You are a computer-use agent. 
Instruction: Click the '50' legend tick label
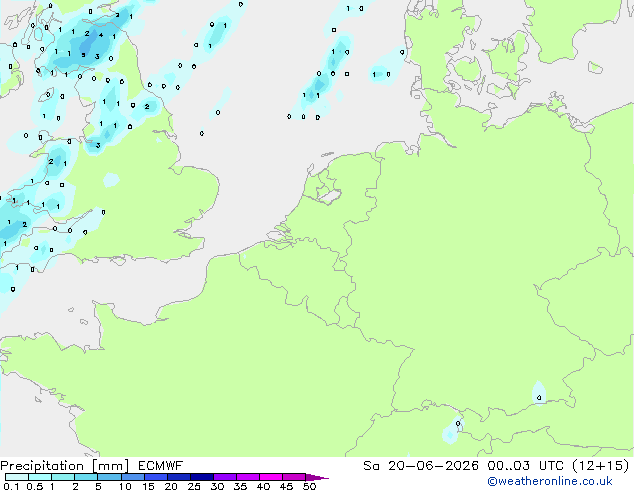point(309,486)
